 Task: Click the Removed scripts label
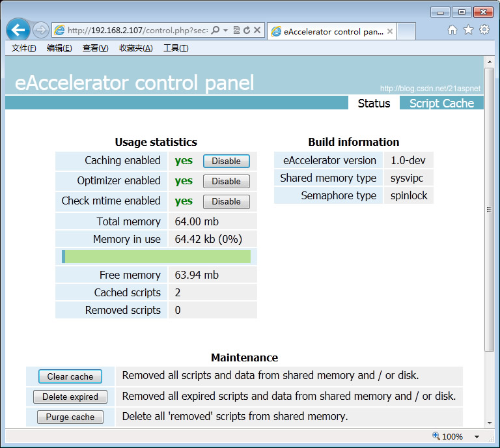[x=123, y=310]
